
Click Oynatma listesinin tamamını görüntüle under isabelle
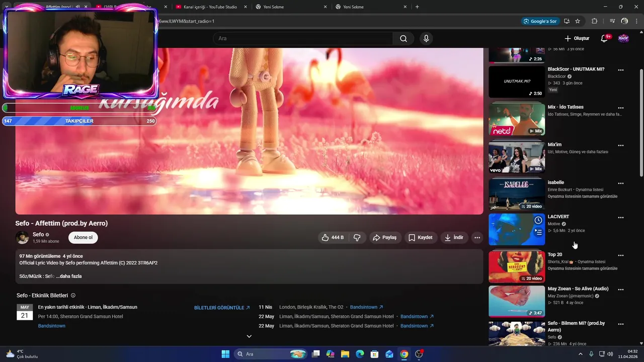coord(583,197)
